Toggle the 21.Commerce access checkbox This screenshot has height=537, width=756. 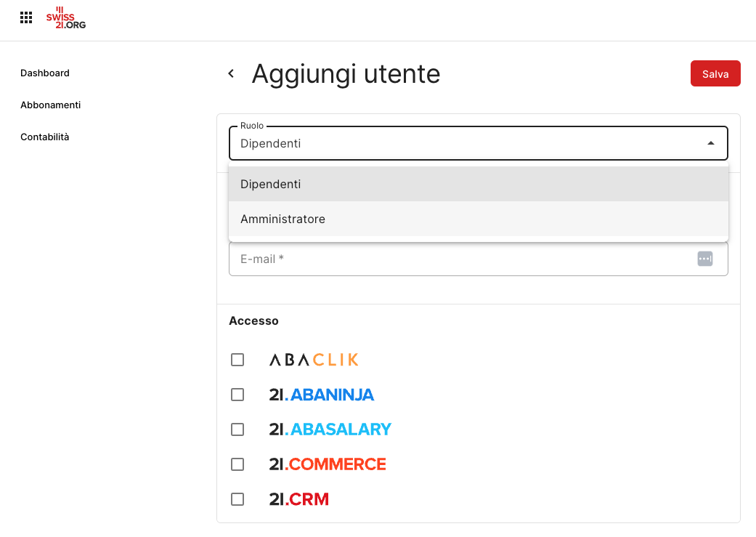[x=237, y=464]
